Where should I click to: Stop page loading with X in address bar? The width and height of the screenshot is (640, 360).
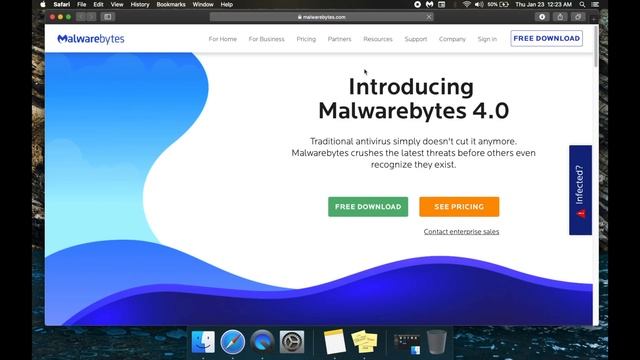click(429, 17)
